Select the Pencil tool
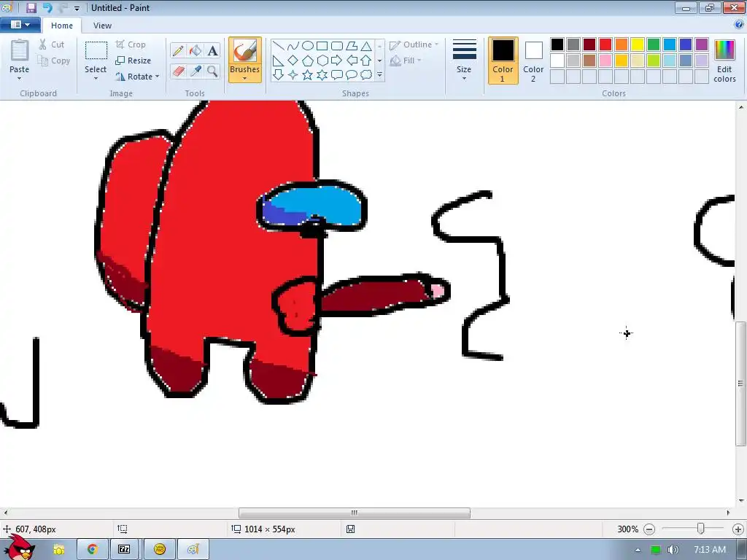Viewport: 747px width, 560px height. click(178, 50)
